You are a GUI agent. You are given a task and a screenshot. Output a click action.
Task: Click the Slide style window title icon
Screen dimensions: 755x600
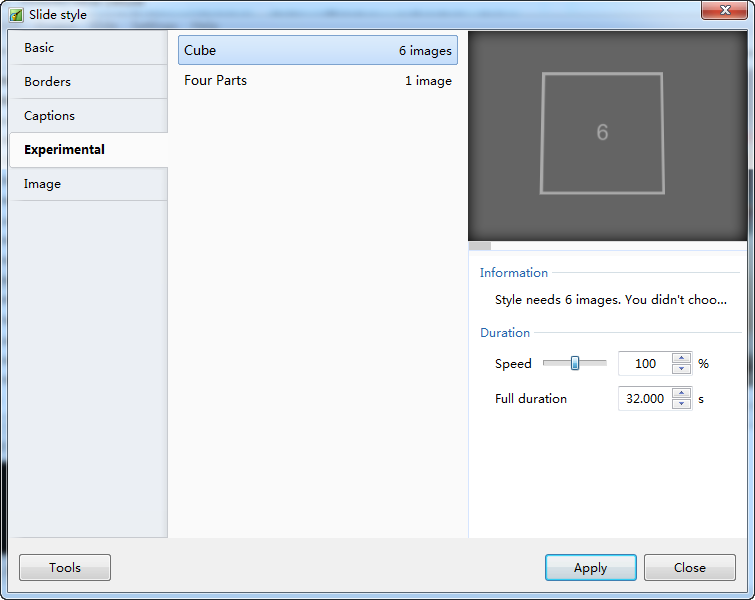[x=16, y=15]
